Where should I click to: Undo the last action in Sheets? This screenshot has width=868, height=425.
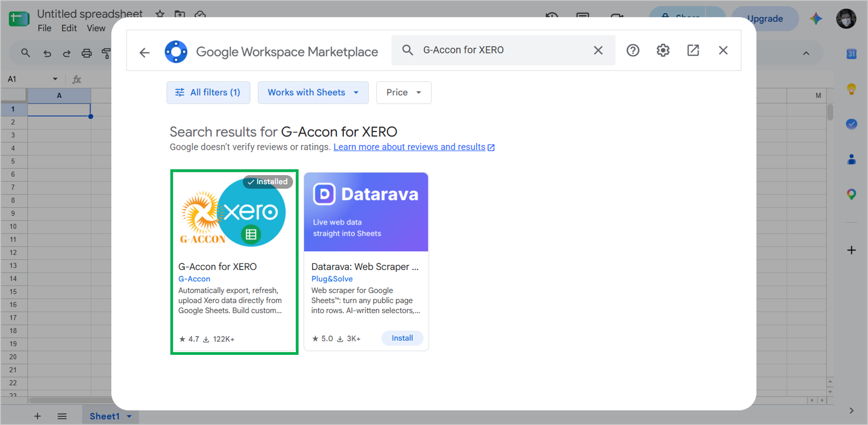click(47, 53)
